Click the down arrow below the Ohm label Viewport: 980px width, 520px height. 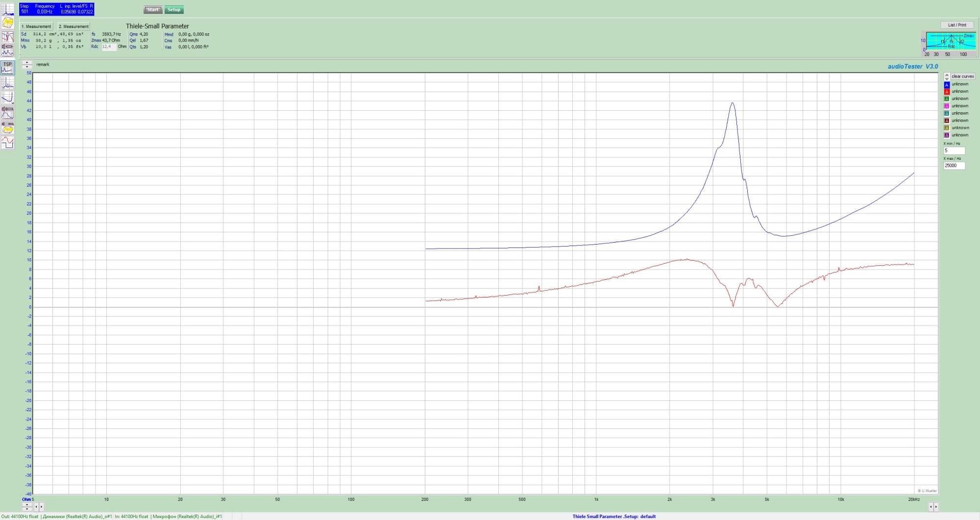pyautogui.click(x=27, y=509)
